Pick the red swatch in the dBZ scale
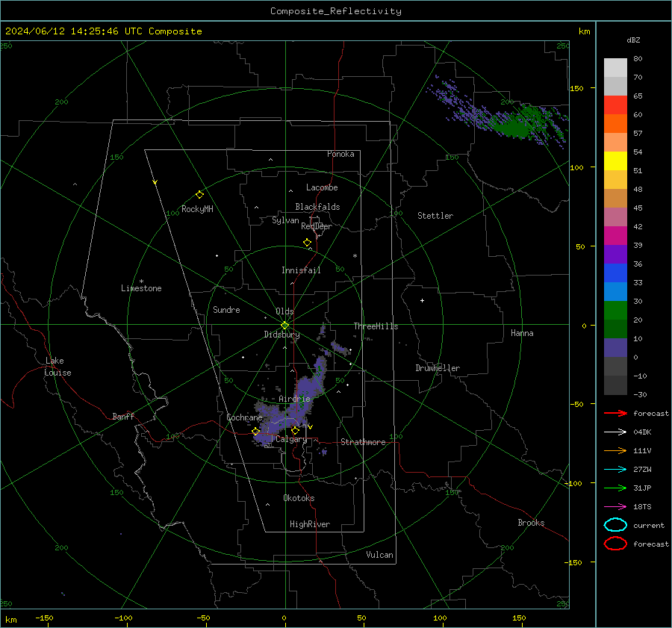The width and height of the screenshot is (672, 628). point(615,105)
